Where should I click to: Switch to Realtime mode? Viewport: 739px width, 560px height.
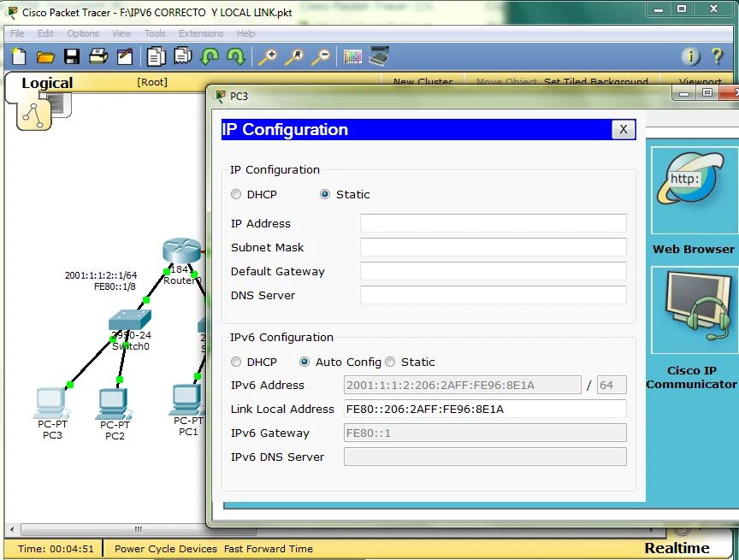(x=677, y=548)
